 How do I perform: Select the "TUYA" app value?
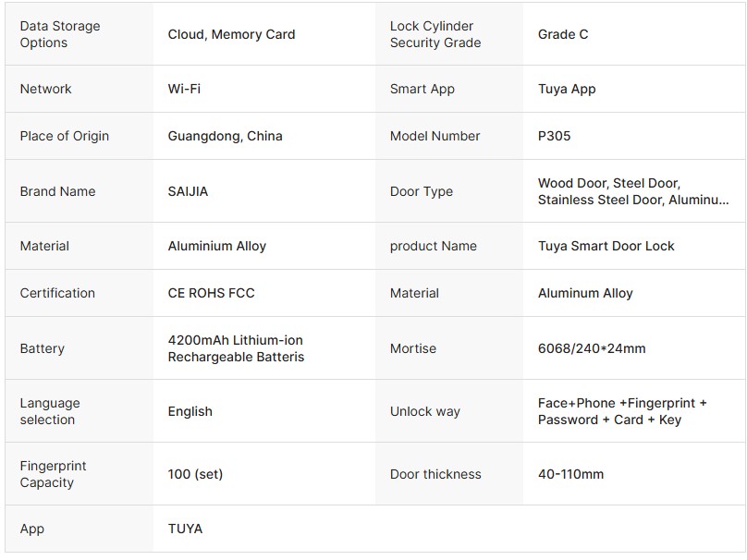point(185,529)
